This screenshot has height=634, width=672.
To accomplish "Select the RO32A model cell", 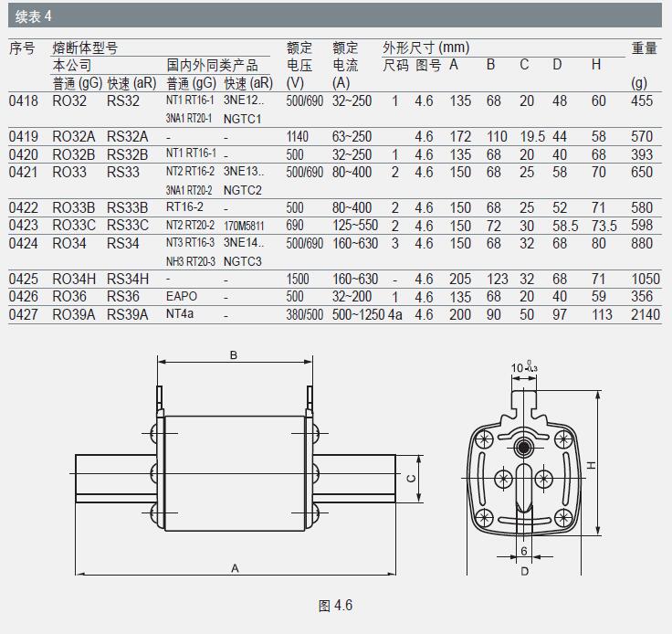I will click(73, 137).
